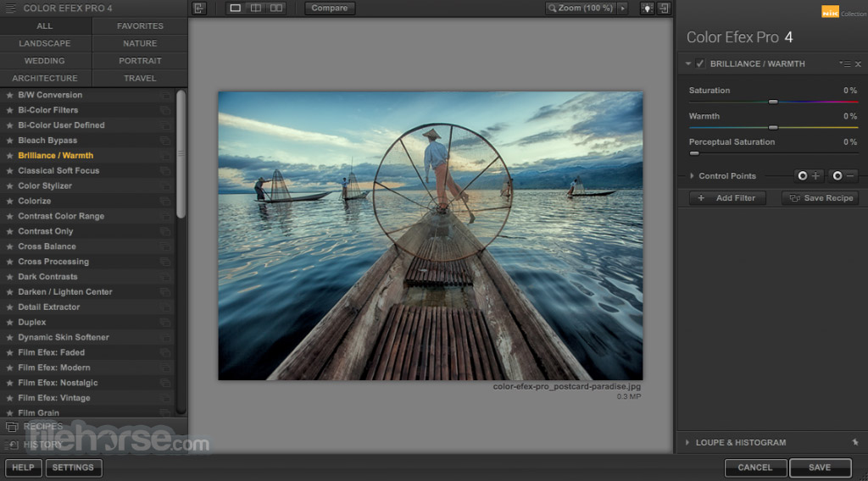The width and height of the screenshot is (868, 481).
Task: Open presets icon for Color Stylizer
Action: [165, 185]
